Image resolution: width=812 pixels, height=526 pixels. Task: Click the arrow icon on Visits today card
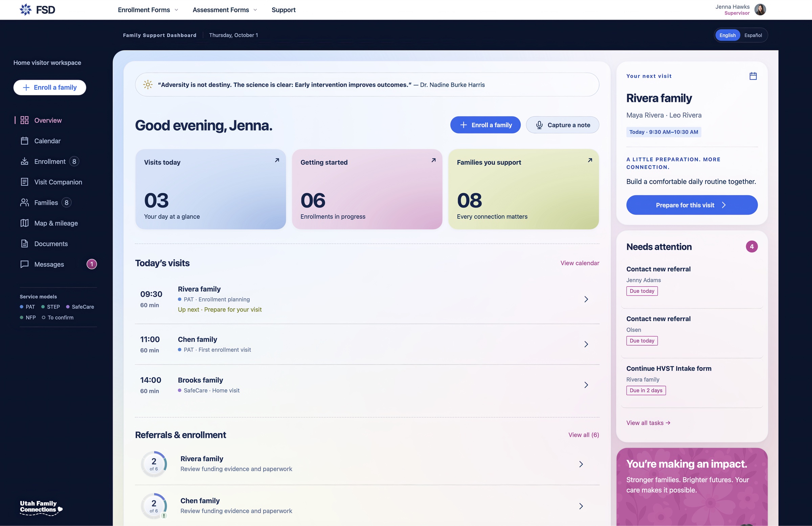(277, 160)
